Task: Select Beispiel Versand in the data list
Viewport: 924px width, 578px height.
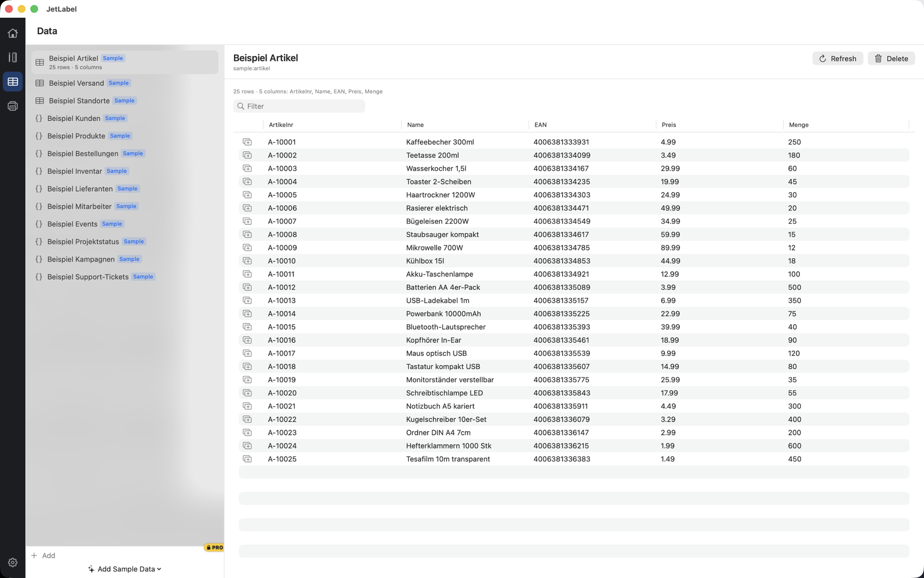Action: [125, 83]
